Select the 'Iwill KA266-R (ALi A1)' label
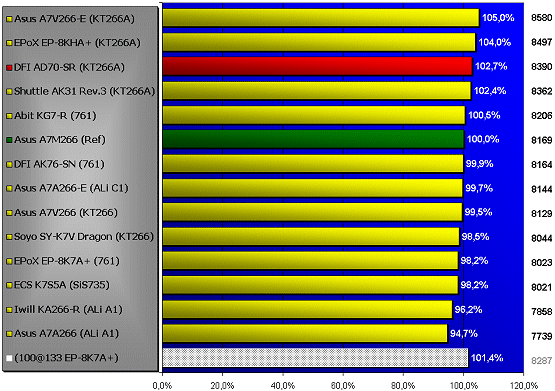This screenshot has width=555, height=391. [x=68, y=310]
